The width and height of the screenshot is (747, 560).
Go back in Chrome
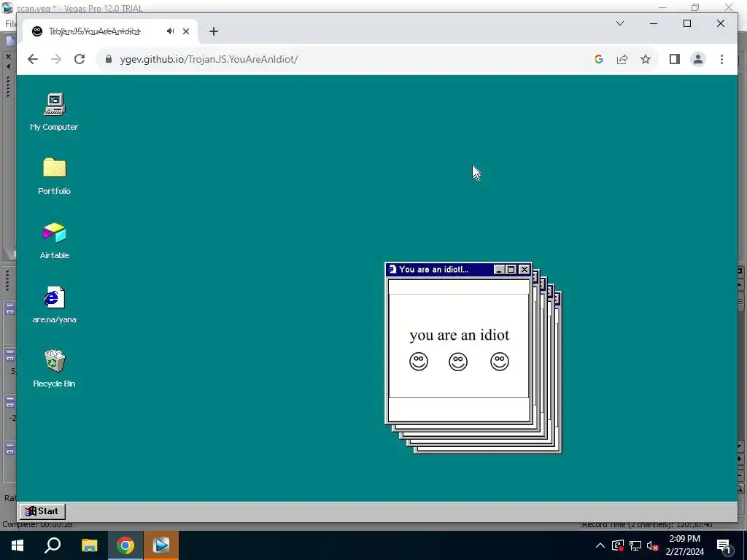point(32,59)
